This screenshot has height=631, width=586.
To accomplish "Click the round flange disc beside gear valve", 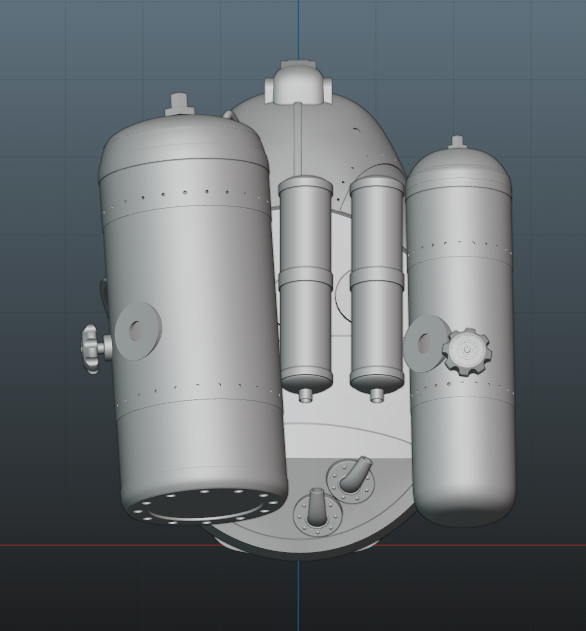I will click(426, 343).
